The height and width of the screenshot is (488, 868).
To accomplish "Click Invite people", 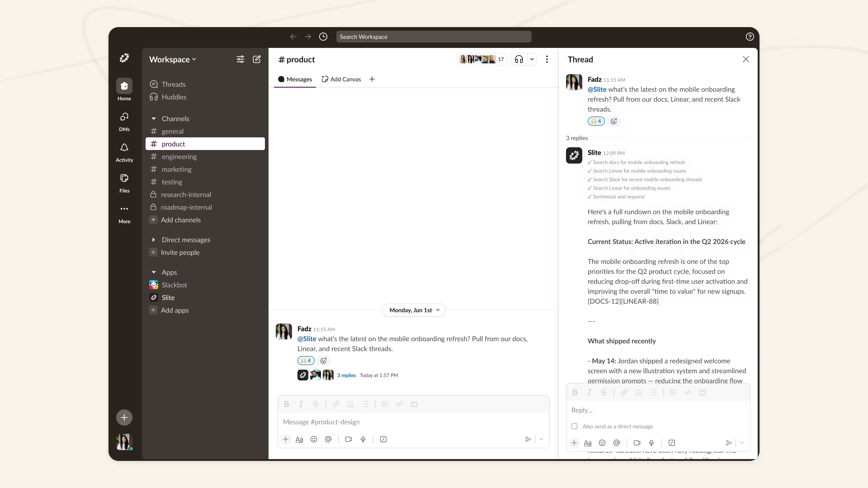I will pyautogui.click(x=205, y=253).
